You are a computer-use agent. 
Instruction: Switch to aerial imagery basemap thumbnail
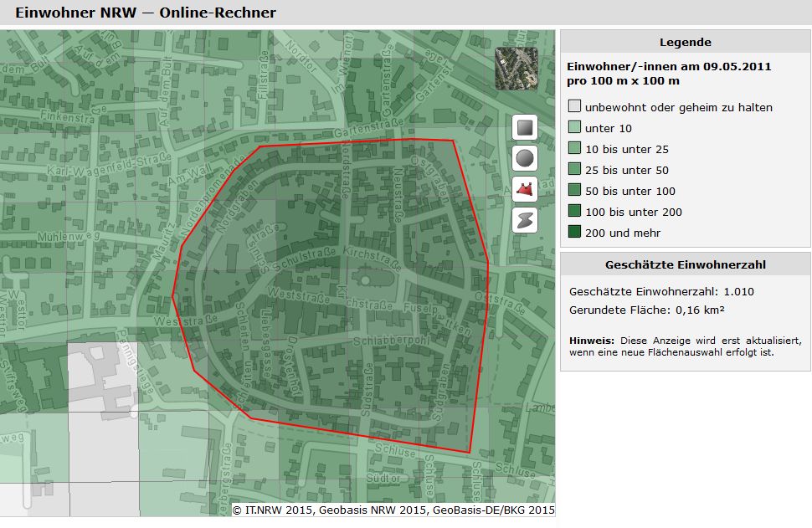(516, 69)
